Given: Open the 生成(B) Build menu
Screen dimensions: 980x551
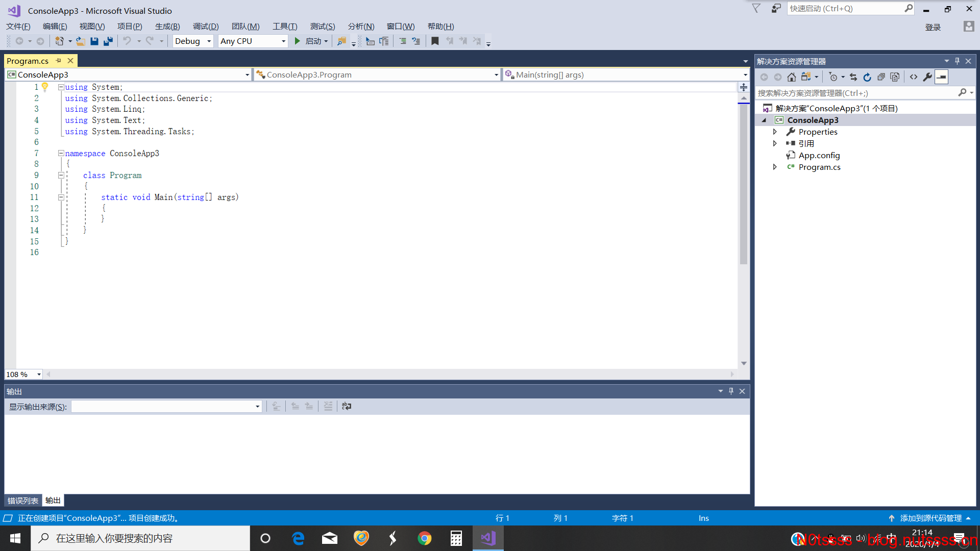Looking at the screenshot, I should click(167, 27).
